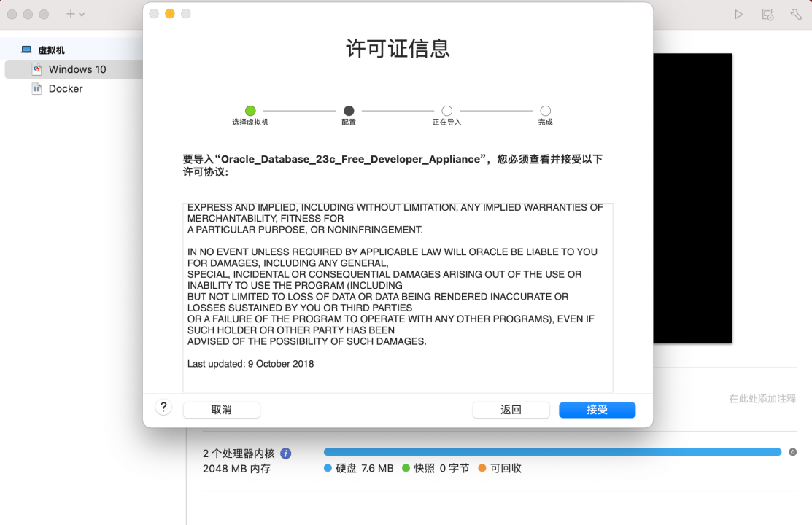Click the 虚拟机 sidebar header text
This screenshot has height=525, width=812.
(x=51, y=50)
